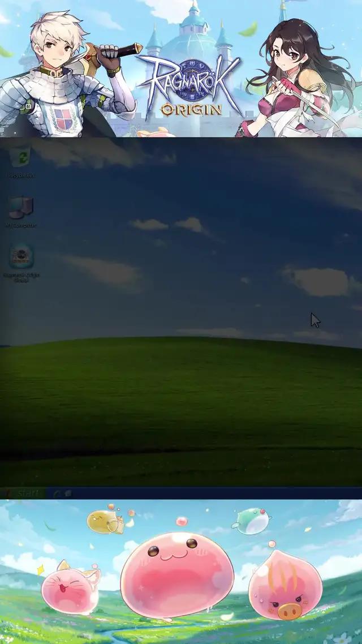Click the second quick launch icon on taskbar
Image resolution: width=362 pixels, height=644 pixels.
[68, 493]
